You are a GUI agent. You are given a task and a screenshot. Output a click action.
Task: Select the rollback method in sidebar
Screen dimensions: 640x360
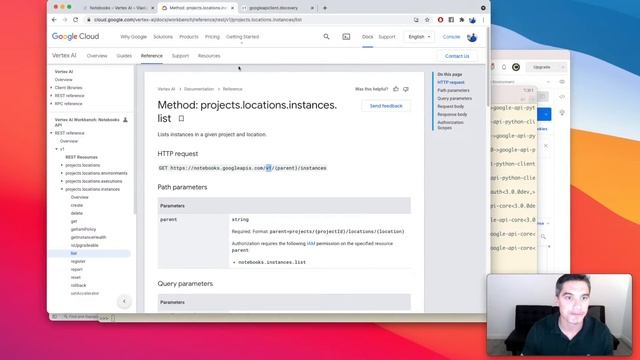tap(78, 285)
